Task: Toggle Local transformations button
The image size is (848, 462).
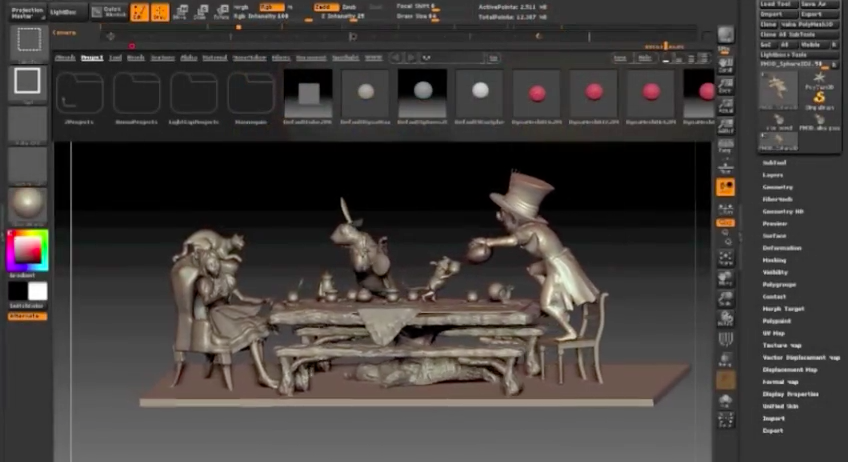Action: point(725,187)
